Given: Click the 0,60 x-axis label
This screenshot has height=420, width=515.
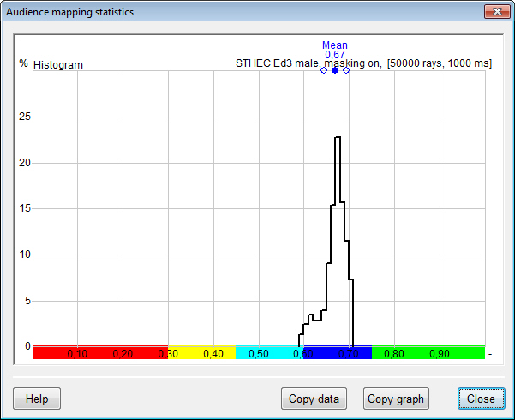Looking at the screenshot, I should [x=303, y=354].
